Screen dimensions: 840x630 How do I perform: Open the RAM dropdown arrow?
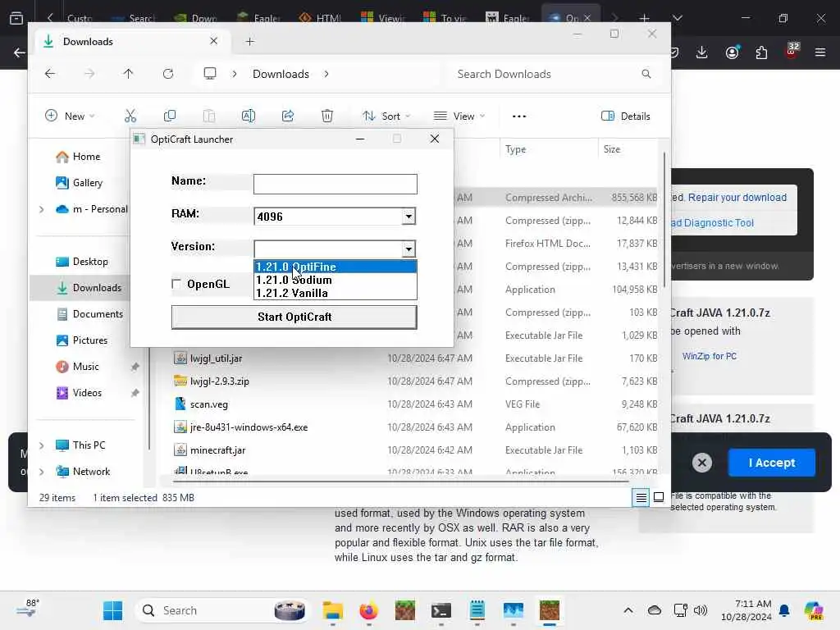coord(409,217)
